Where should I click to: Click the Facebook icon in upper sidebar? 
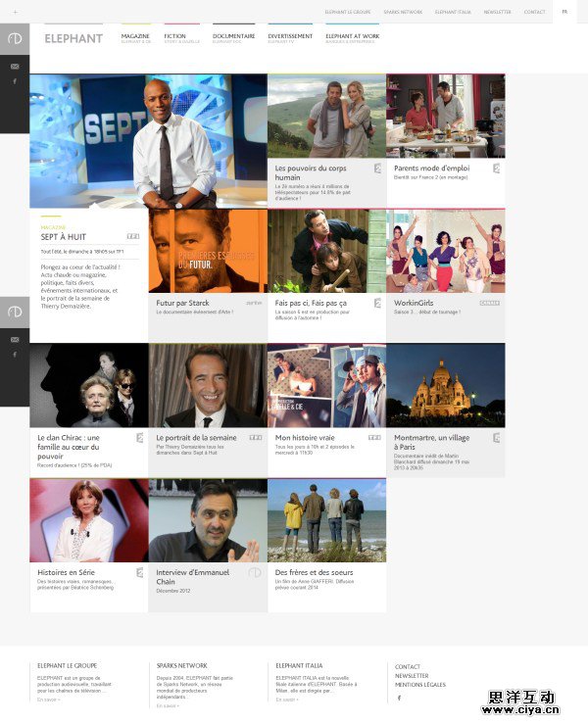[x=15, y=81]
